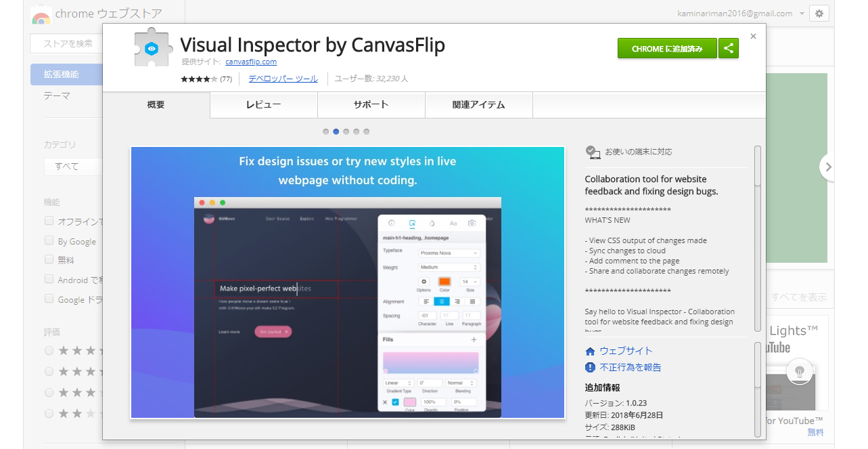Click the お使いの端末に対応 text
The height and width of the screenshot is (449, 868).
click(x=639, y=152)
